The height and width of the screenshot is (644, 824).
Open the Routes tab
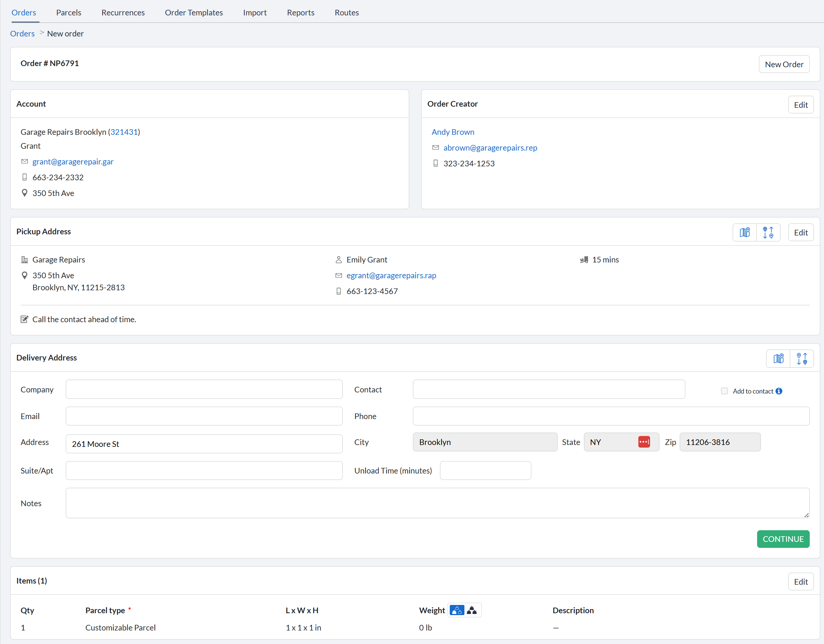click(347, 12)
